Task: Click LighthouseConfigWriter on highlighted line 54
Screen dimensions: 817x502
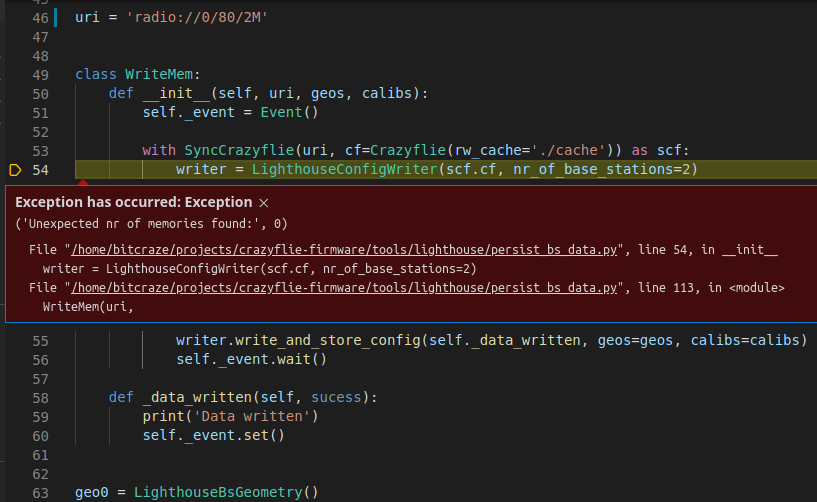Action: [x=344, y=169]
